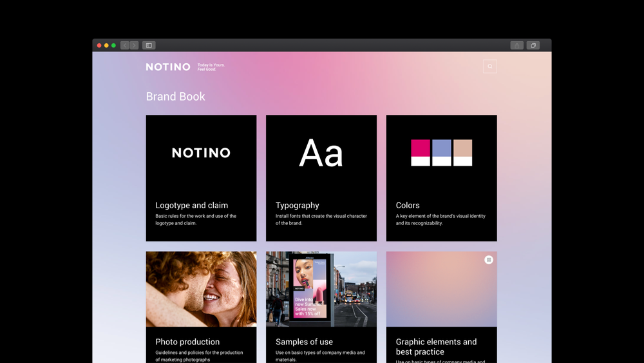The width and height of the screenshot is (644, 363).
Task: Click the Aa typography preview
Action: [x=321, y=153]
